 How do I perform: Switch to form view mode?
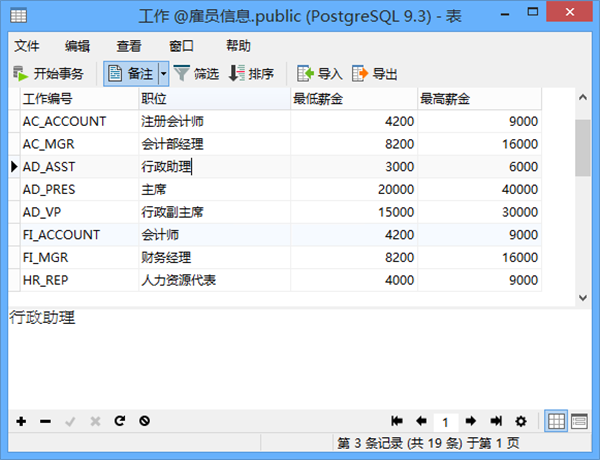click(x=579, y=421)
